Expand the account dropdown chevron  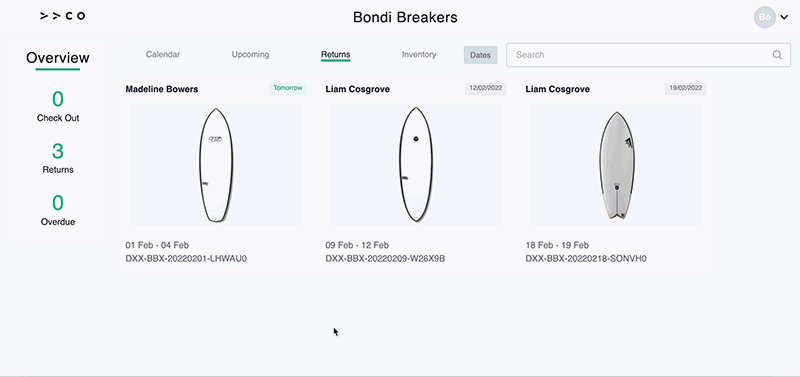coord(784,17)
